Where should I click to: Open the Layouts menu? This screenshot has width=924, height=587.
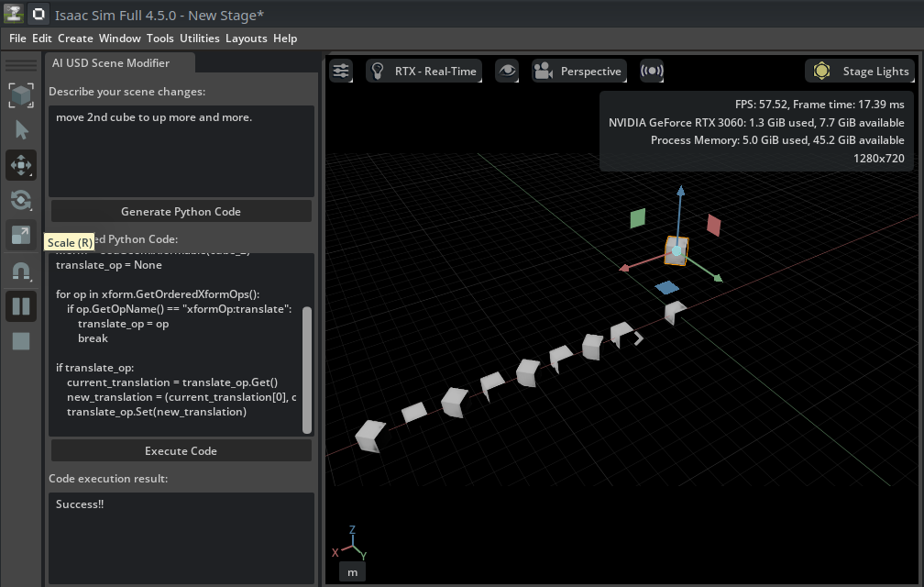(x=247, y=39)
